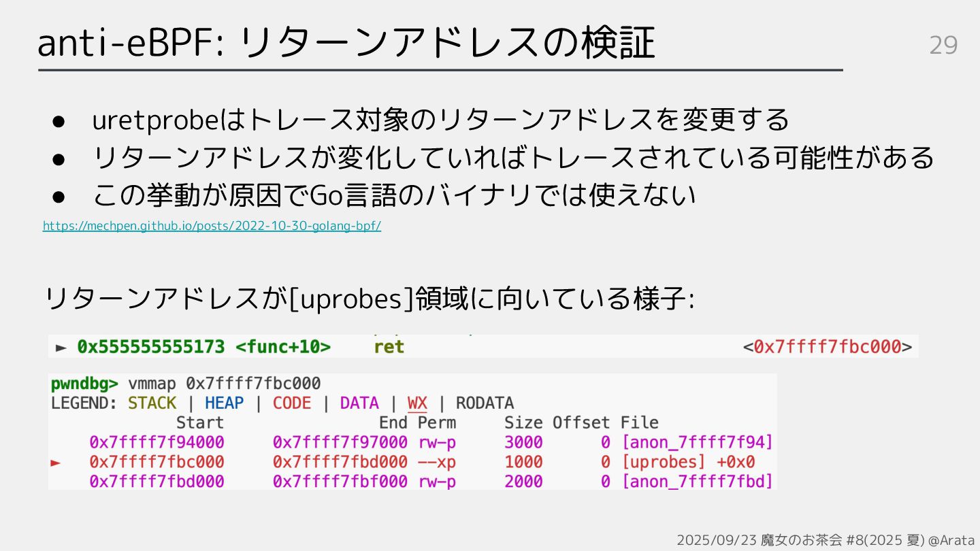This screenshot has width=980, height=551.
Task: Click the 'STACK' legend entry
Action: coord(152,403)
